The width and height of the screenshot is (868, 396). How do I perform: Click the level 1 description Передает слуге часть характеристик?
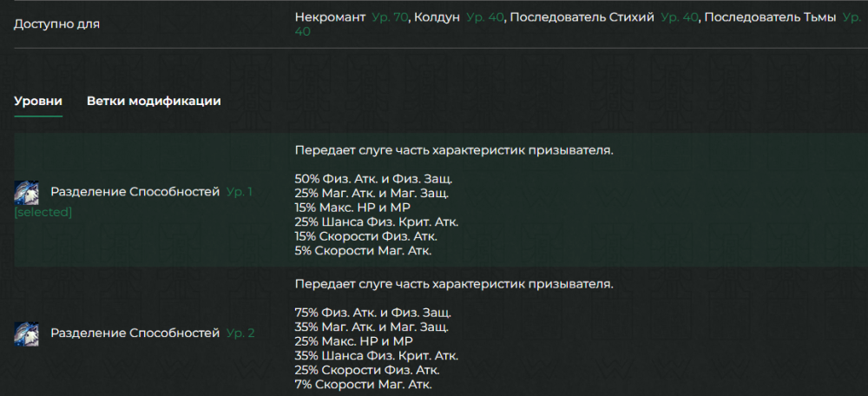pyautogui.click(x=454, y=150)
